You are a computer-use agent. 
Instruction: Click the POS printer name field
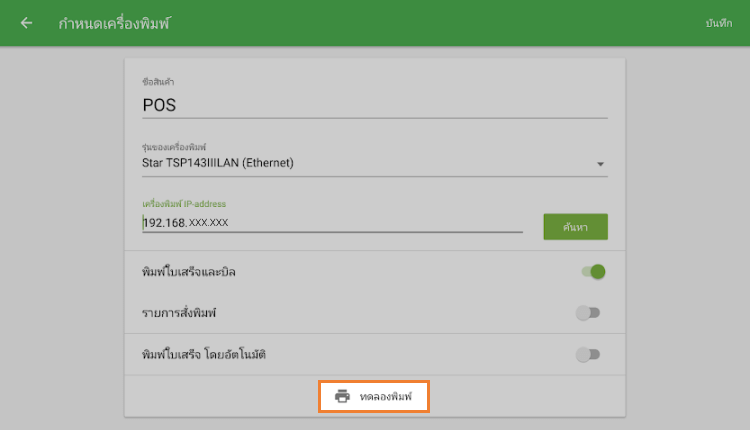click(x=375, y=105)
